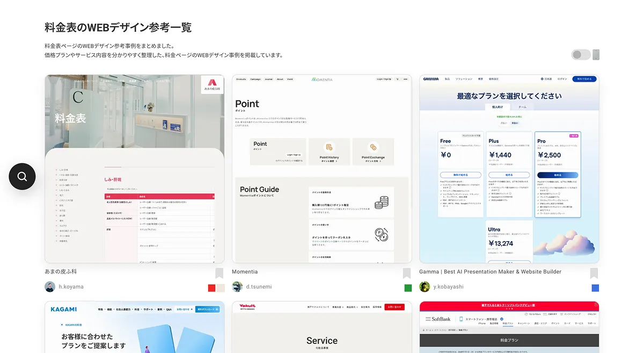Open the Gamma pricing page thumbnail
This screenshot has height=353, width=644.
click(509, 169)
